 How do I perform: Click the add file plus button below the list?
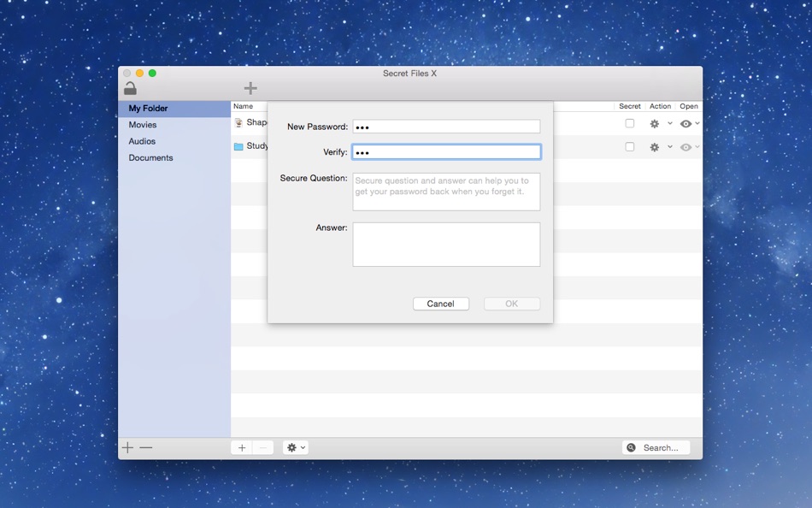[242, 448]
